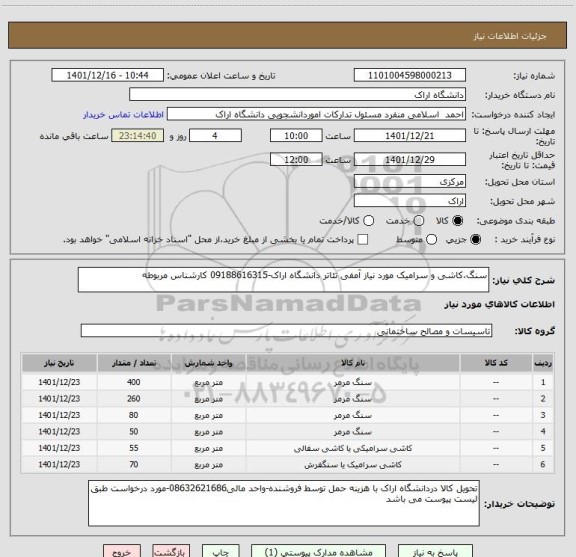Click the validity time field 12:00
Image resolution: width=576 pixels, height=557 pixels.
296,159
